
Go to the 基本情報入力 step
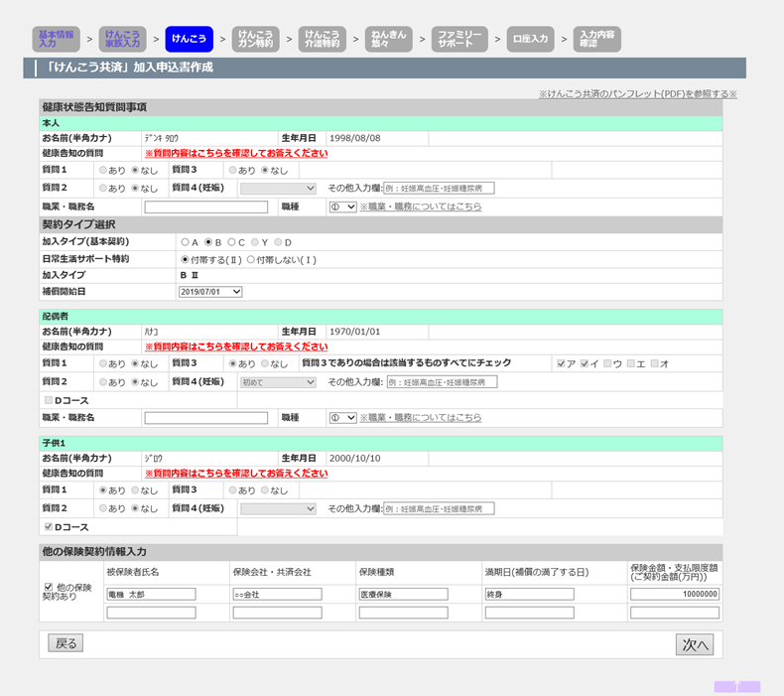click(x=56, y=39)
